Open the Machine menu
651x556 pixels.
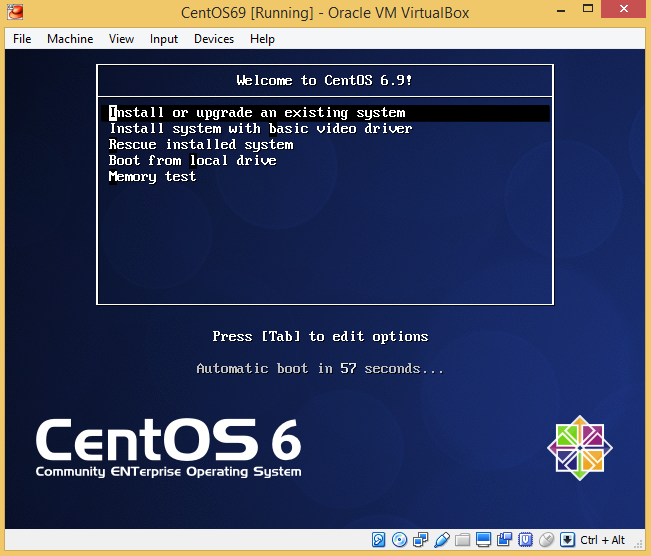[x=70, y=39]
